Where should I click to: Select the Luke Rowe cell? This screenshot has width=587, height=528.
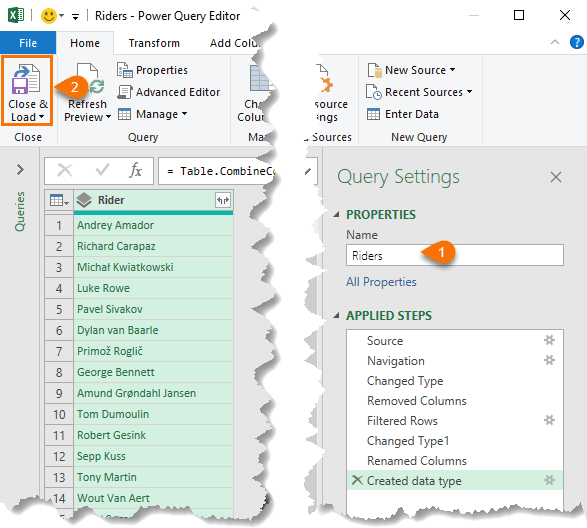[153, 288]
